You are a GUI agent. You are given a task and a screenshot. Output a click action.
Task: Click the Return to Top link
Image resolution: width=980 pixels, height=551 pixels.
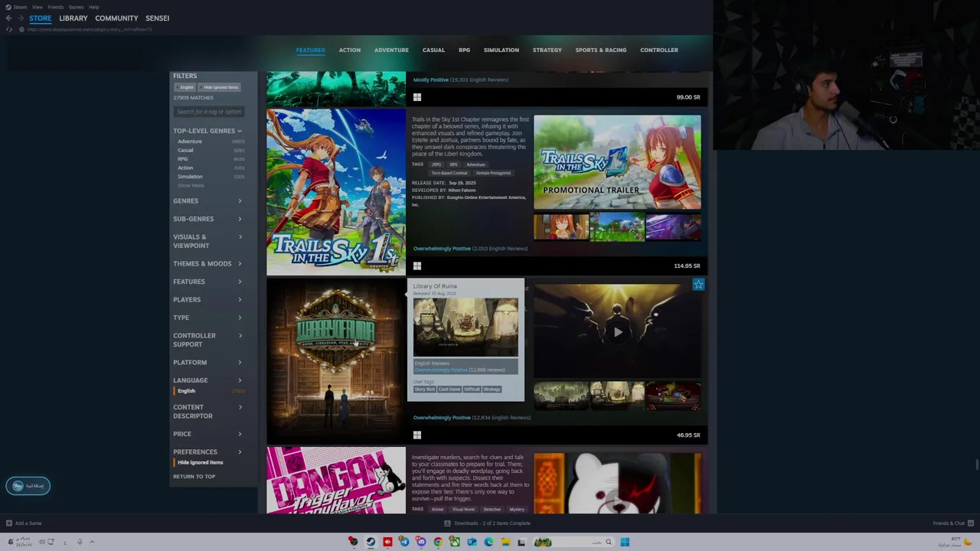click(194, 477)
